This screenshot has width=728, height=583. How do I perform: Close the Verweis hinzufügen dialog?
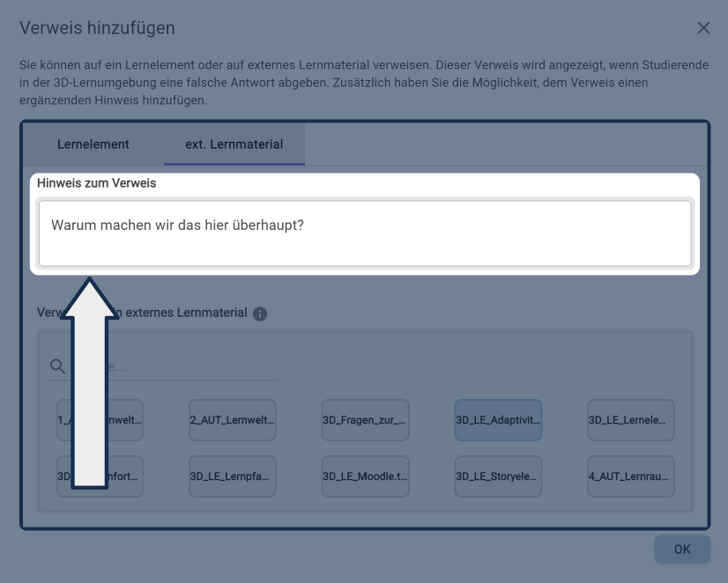[x=703, y=28]
